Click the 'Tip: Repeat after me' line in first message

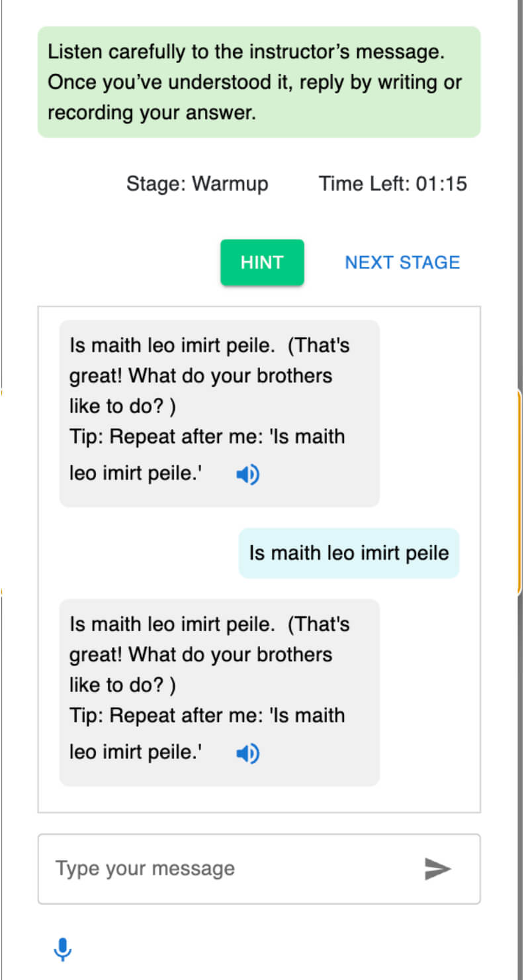pyautogui.click(x=207, y=438)
